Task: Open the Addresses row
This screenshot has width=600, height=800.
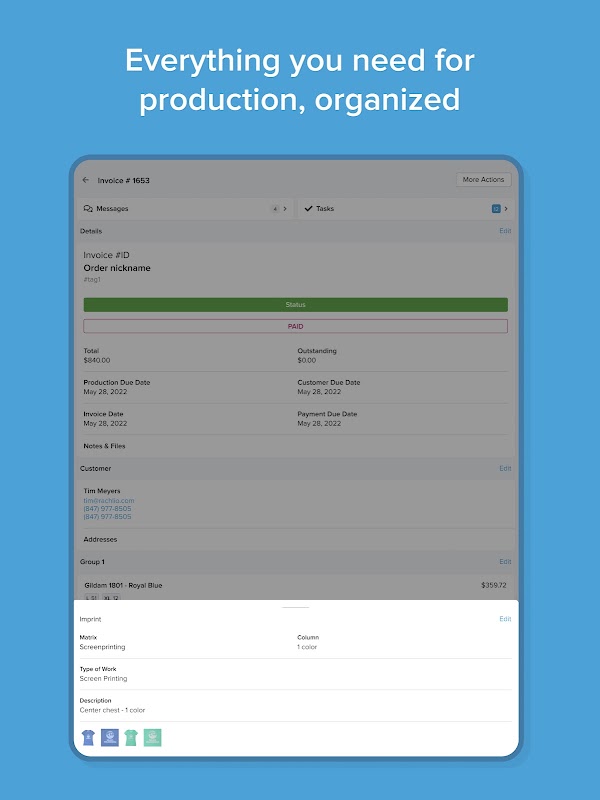Action: click(295, 539)
